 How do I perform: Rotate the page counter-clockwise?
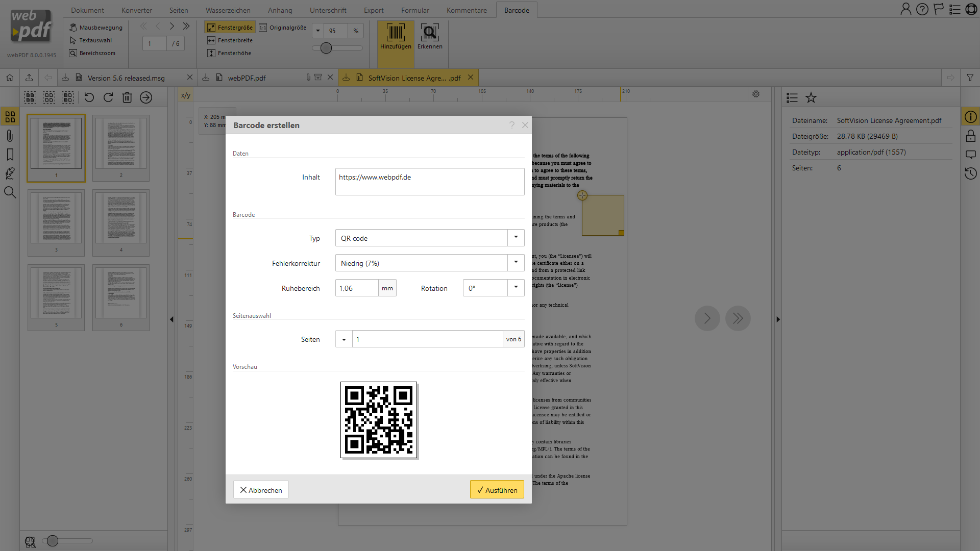pyautogui.click(x=89, y=97)
